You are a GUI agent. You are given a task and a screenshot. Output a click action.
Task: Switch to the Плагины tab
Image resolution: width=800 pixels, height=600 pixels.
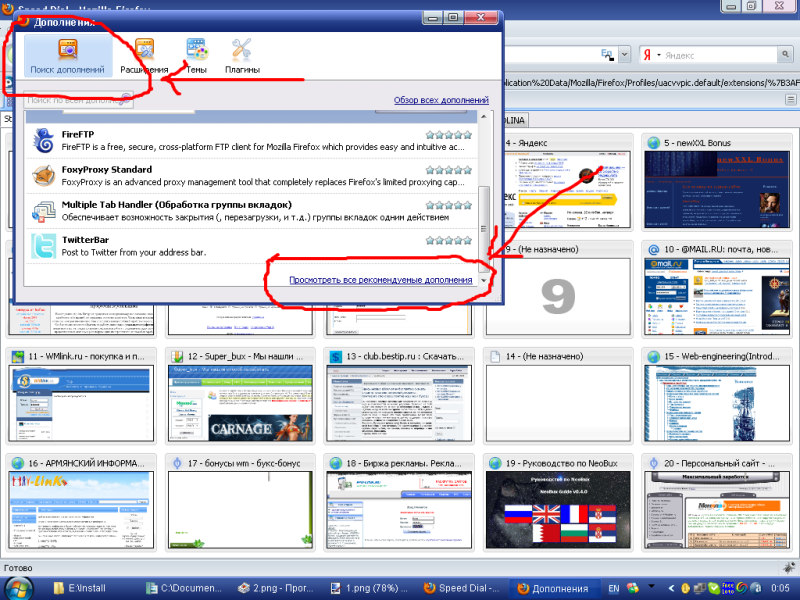click(242, 56)
